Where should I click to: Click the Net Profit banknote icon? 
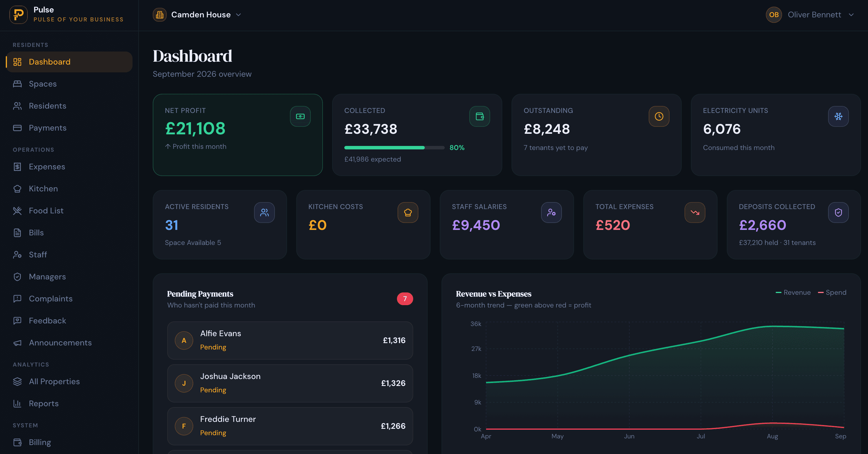(x=300, y=116)
